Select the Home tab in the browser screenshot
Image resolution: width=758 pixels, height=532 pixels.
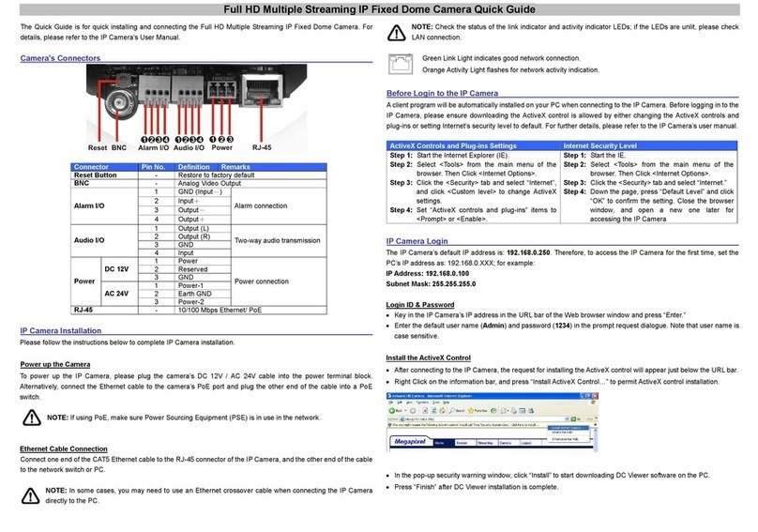point(444,443)
